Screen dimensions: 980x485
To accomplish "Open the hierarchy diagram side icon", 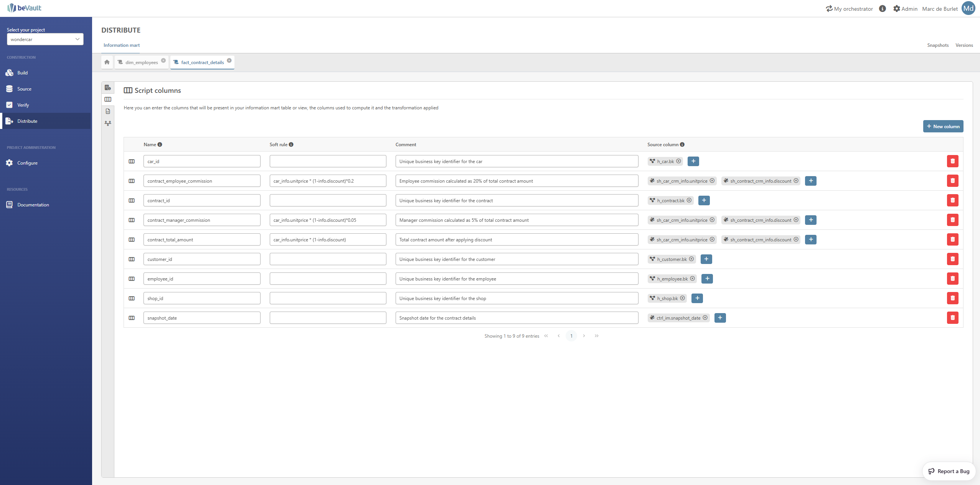I will 108,123.
